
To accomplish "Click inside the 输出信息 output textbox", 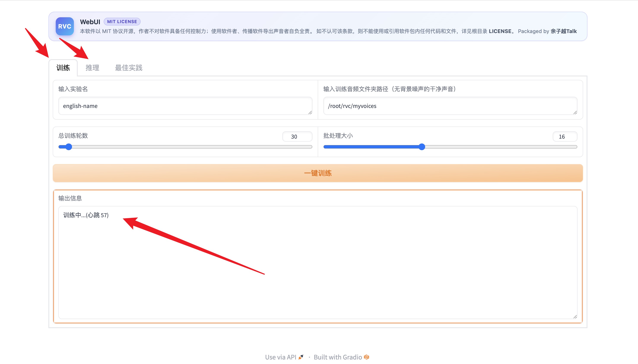I will pos(318,262).
